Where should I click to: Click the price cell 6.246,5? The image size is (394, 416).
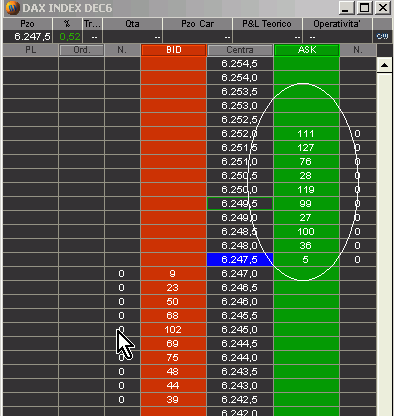tap(240, 288)
